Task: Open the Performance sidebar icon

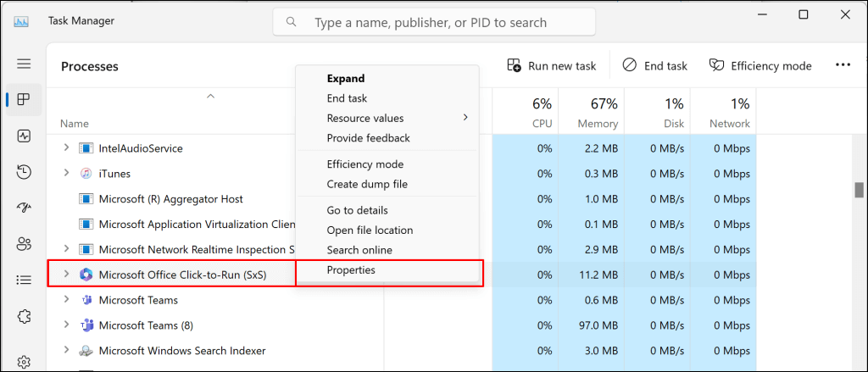Action: click(x=24, y=136)
